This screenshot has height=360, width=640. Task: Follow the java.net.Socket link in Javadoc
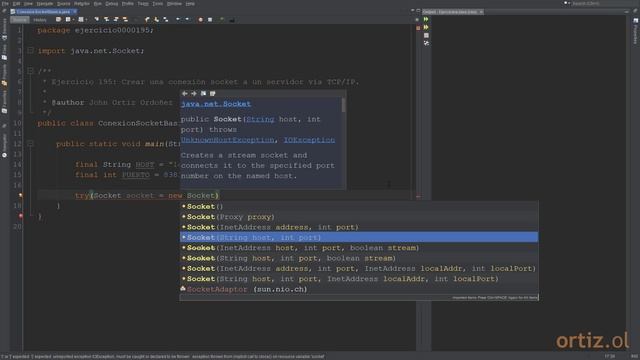[x=216, y=104]
